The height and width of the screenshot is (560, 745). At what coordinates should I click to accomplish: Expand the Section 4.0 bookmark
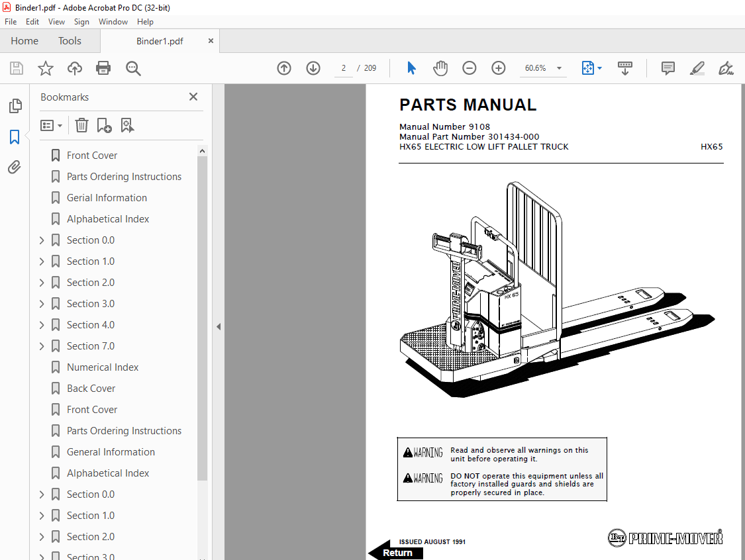(42, 325)
